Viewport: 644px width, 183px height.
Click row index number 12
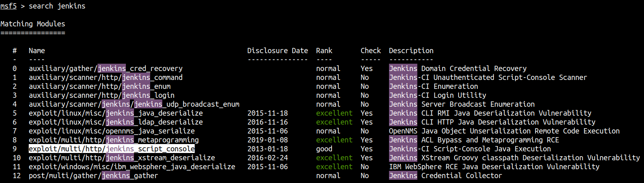tap(17, 176)
